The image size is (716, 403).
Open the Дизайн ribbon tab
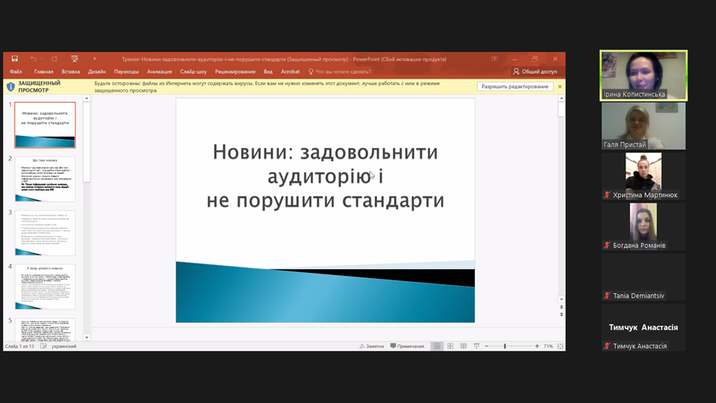tap(97, 72)
